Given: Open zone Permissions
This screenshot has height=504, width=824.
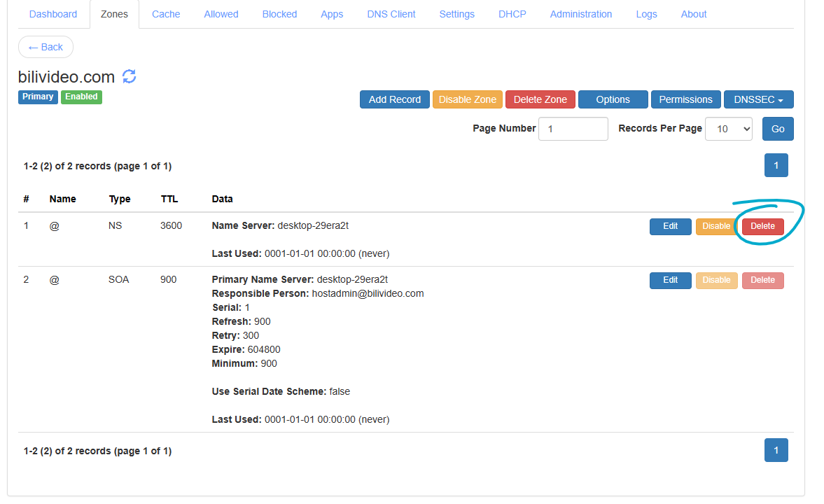Looking at the screenshot, I should pos(686,99).
